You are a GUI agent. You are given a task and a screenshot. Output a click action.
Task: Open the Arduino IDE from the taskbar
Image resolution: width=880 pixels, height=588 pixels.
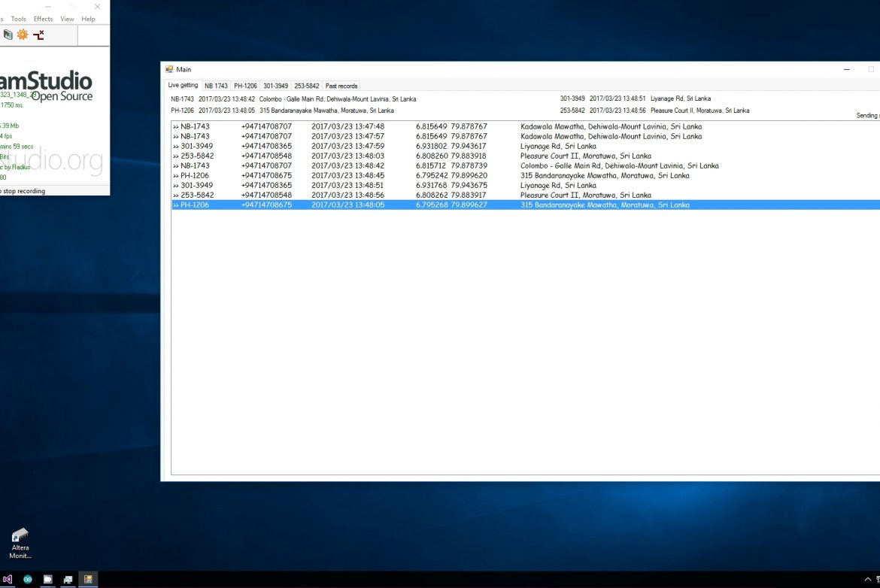click(x=28, y=580)
